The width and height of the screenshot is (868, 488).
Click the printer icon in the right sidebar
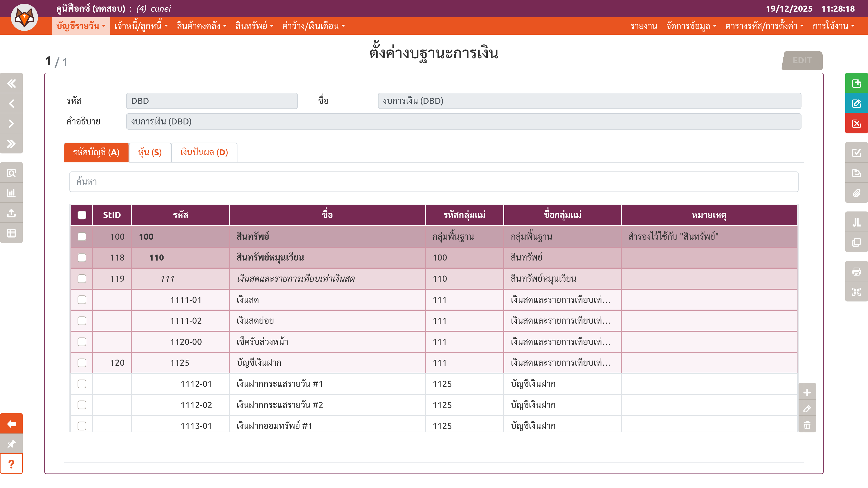point(856,271)
